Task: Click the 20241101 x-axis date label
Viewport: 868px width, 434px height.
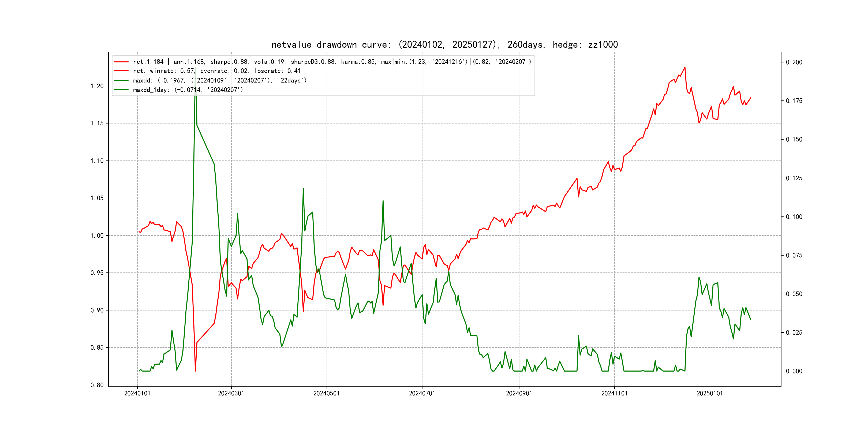Action: coord(614,394)
